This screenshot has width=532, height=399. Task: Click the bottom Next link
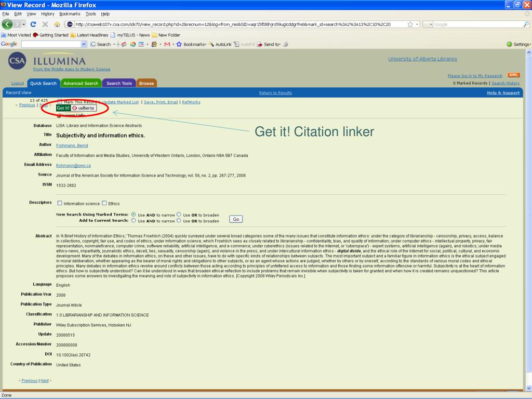[x=45, y=381]
